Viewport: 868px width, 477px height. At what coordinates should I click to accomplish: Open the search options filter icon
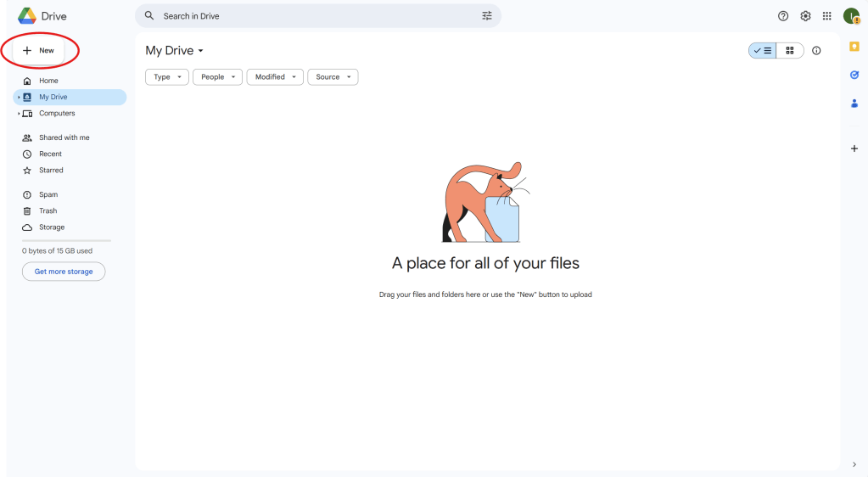click(487, 16)
